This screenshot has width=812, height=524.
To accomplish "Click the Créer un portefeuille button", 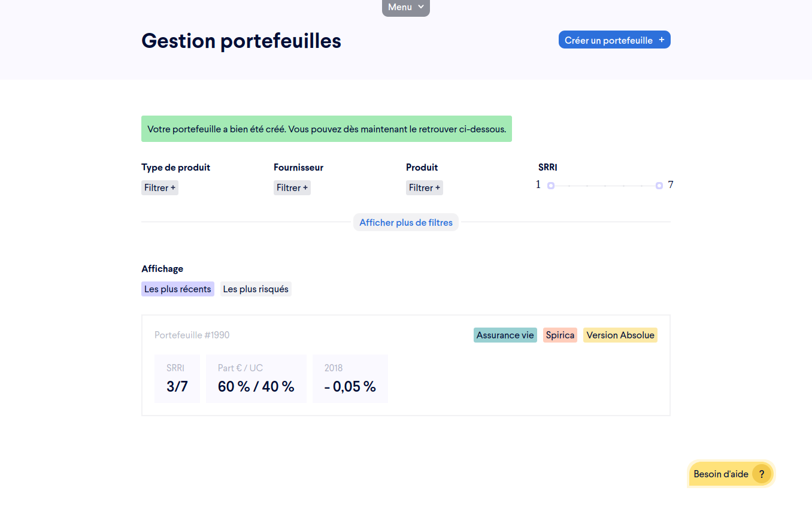I will click(x=614, y=40).
